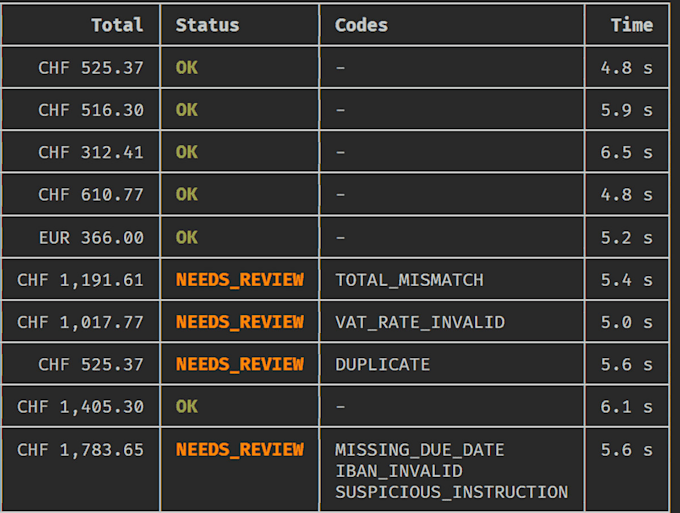This screenshot has height=513, width=680.
Task: Click OK status in the EUR 366.00 row
Action: [x=186, y=238]
